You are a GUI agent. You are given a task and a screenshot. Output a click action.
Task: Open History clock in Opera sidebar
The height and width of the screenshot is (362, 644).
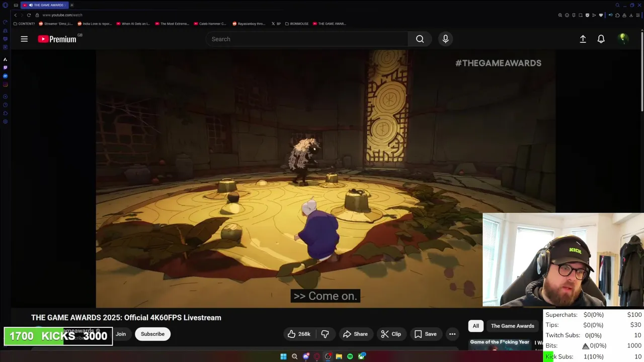tap(5, 105)
